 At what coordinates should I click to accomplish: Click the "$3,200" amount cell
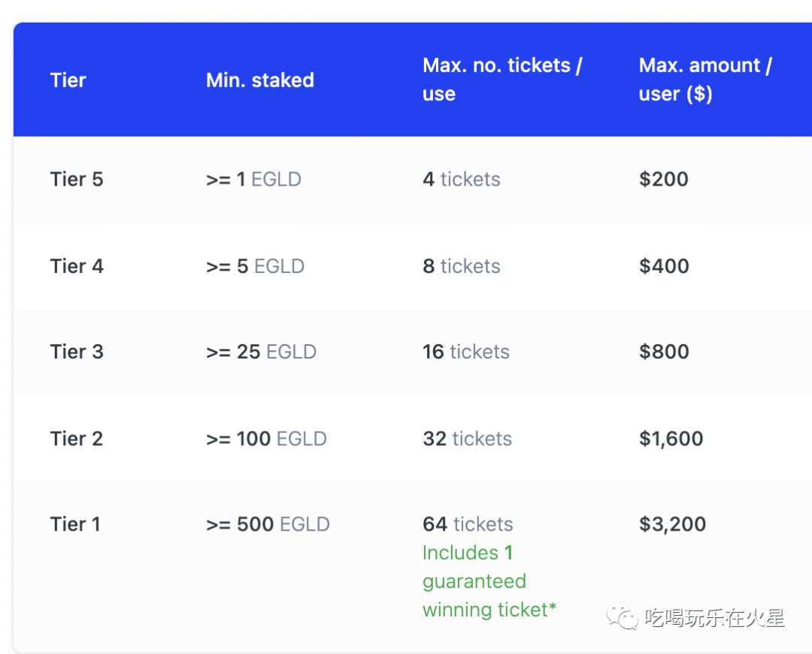[x=673, y=525]
